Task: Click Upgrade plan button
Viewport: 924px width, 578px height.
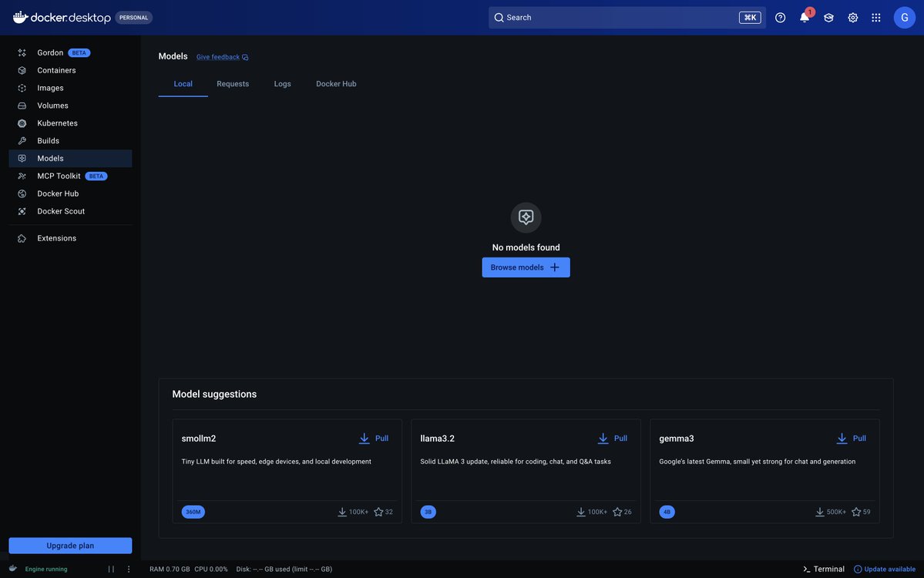Action: click(x=70, y=546)
